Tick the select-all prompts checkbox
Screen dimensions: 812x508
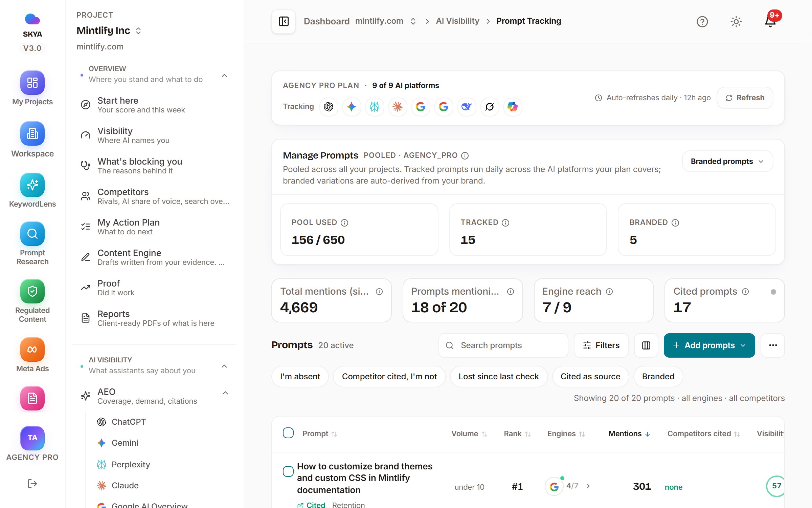[x=288, y=433]
